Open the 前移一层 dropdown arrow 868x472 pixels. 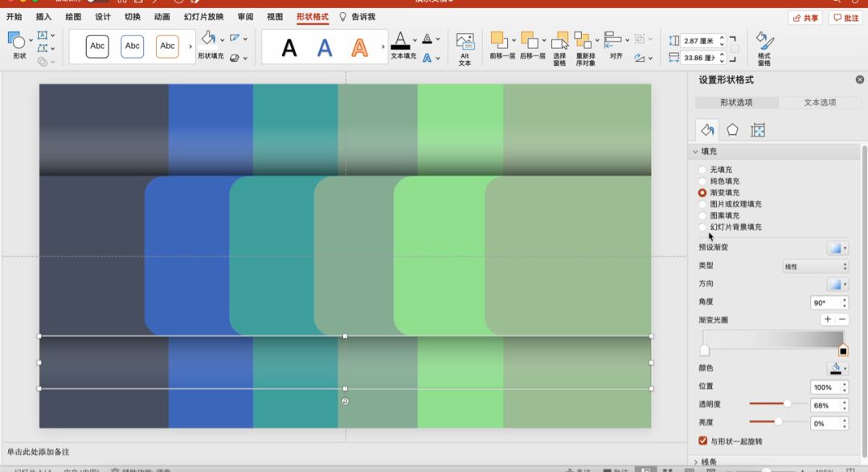[514, 40]
